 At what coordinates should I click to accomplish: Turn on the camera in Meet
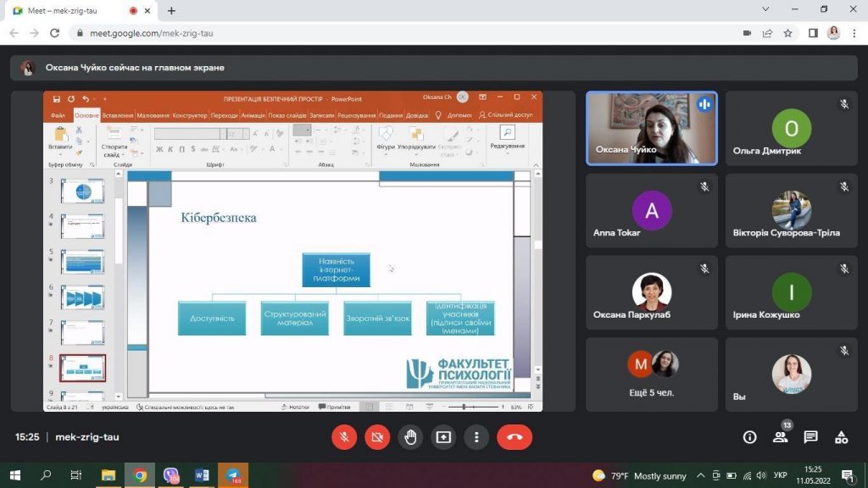point(377,437)
